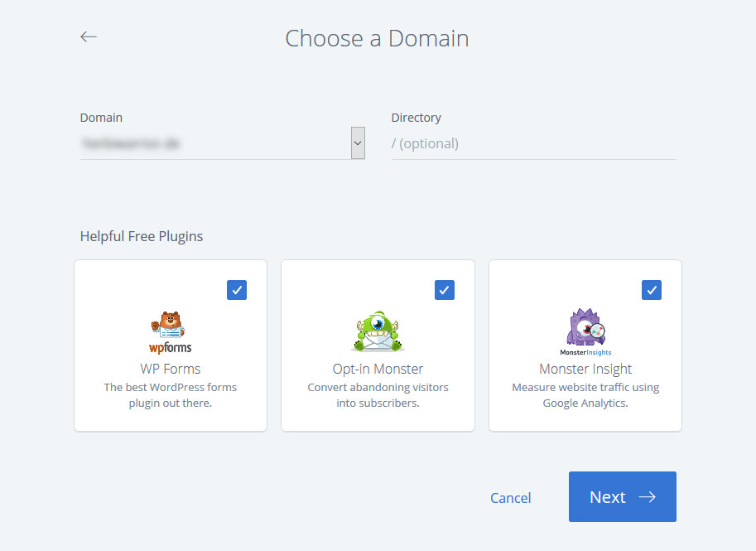
Task: Open the Domain dropdown arrow
Action: [x=358, y=143]
